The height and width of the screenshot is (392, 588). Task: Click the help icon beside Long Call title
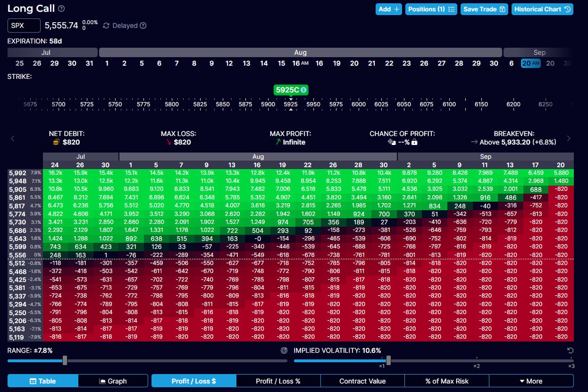coord(61,9)
